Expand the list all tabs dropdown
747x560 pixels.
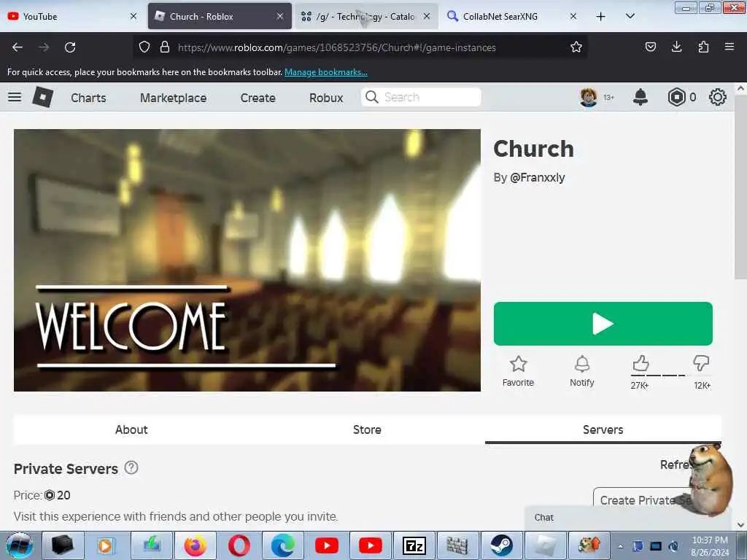[x=630, y=16]
